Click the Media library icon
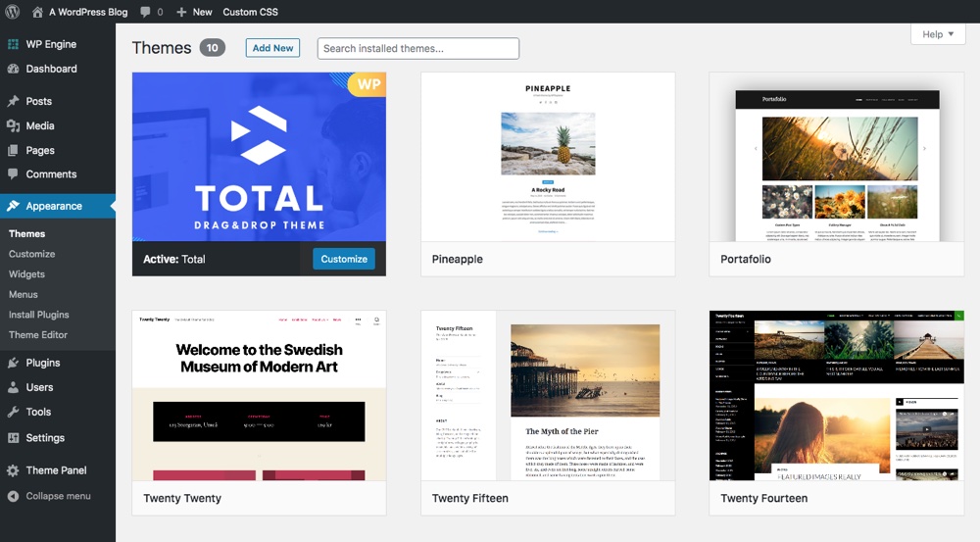The width and height of the screenshot is (980, 542). 13,125
